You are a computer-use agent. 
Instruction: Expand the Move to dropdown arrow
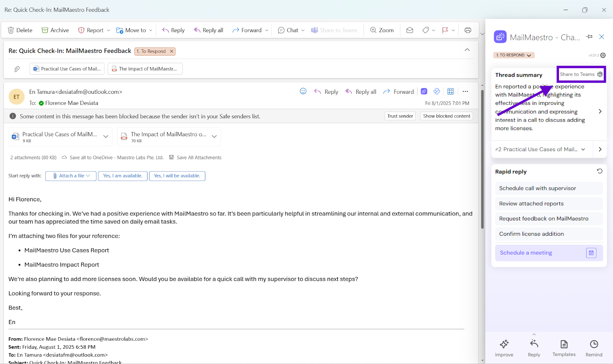(151, 30)
